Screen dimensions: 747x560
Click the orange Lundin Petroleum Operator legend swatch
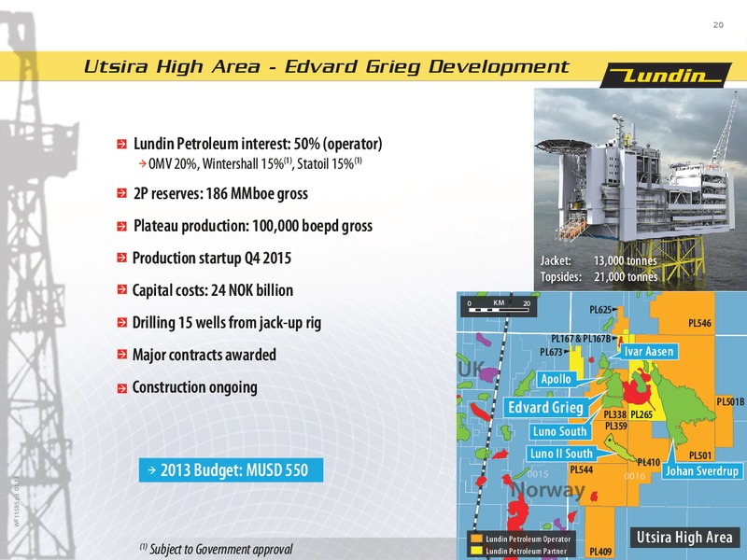coord(476,539)
